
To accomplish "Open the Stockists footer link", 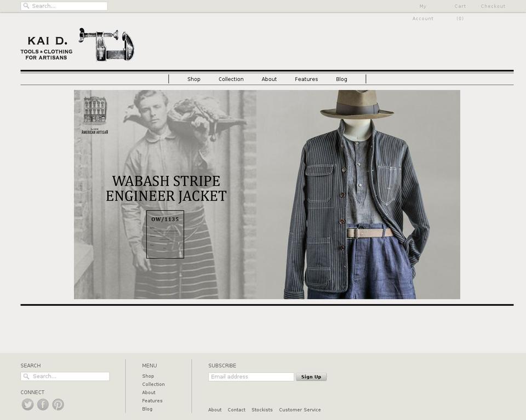I will 262,410.
